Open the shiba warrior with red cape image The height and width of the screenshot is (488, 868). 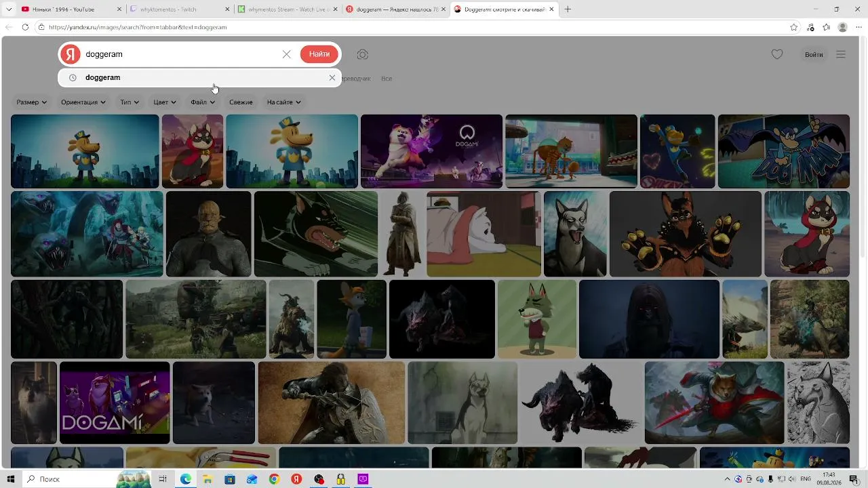tap(714, 403)
